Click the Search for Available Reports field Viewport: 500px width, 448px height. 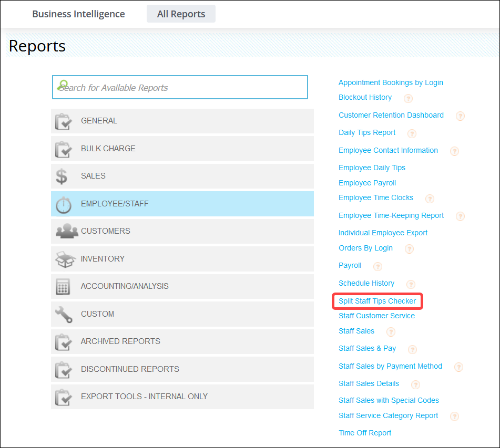180,88
